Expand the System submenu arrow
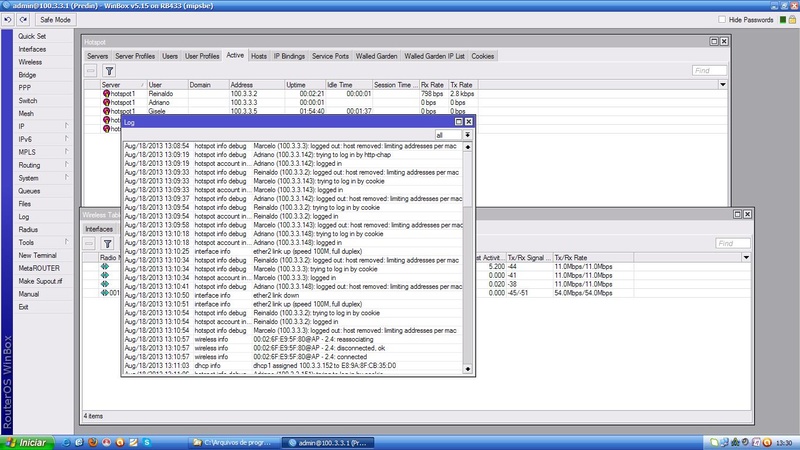800x450 pixels. tap(66, 178)
